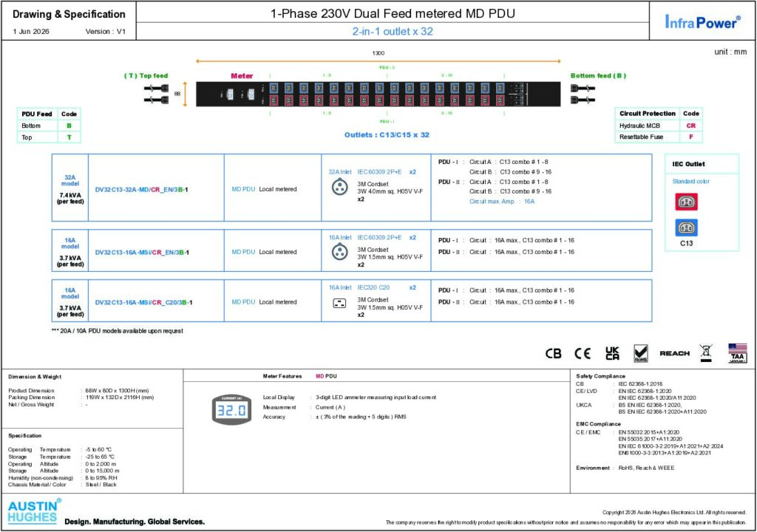Click the orange 88 width dimension arrow
757x532 pixels.
point(185,94)
